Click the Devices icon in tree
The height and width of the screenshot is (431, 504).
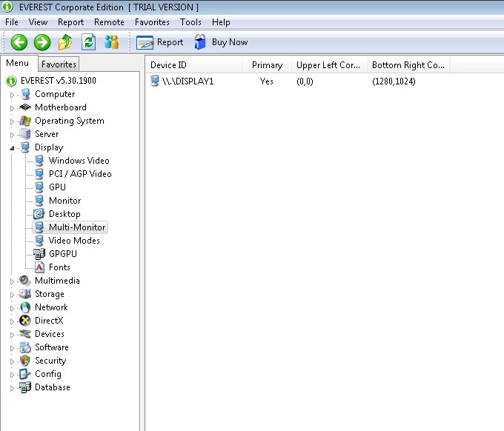[x=25, y=334]
